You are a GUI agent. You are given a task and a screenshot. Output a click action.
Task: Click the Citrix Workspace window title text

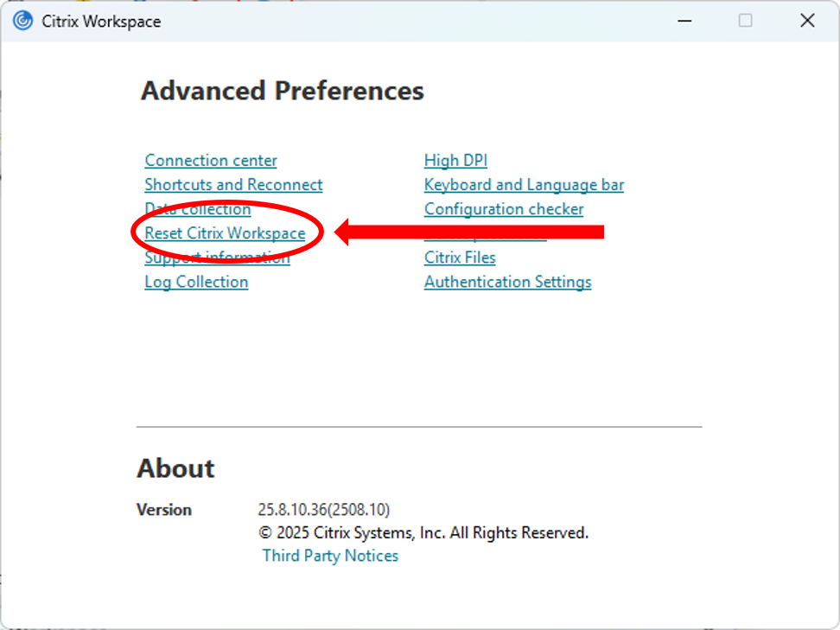101,22
